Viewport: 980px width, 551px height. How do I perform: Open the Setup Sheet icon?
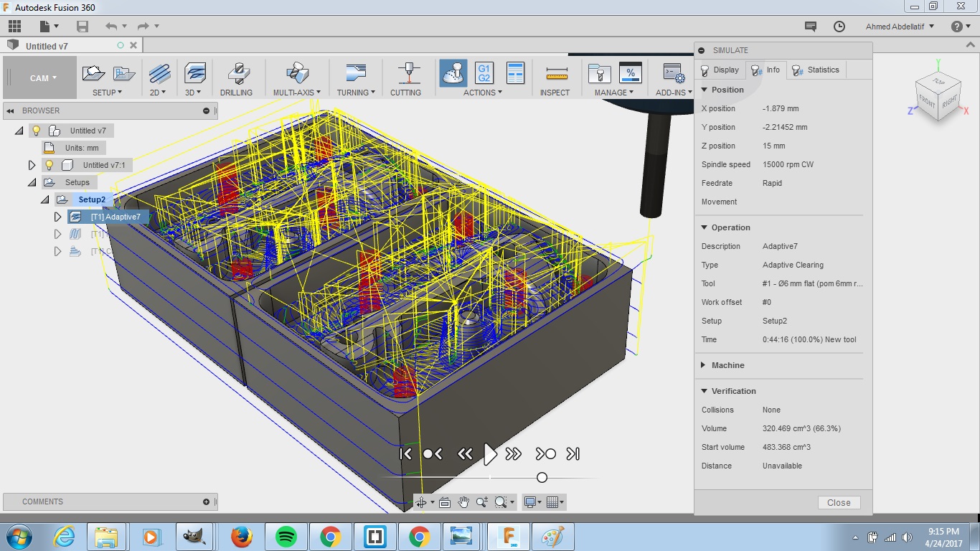click(x=515, y=73)
